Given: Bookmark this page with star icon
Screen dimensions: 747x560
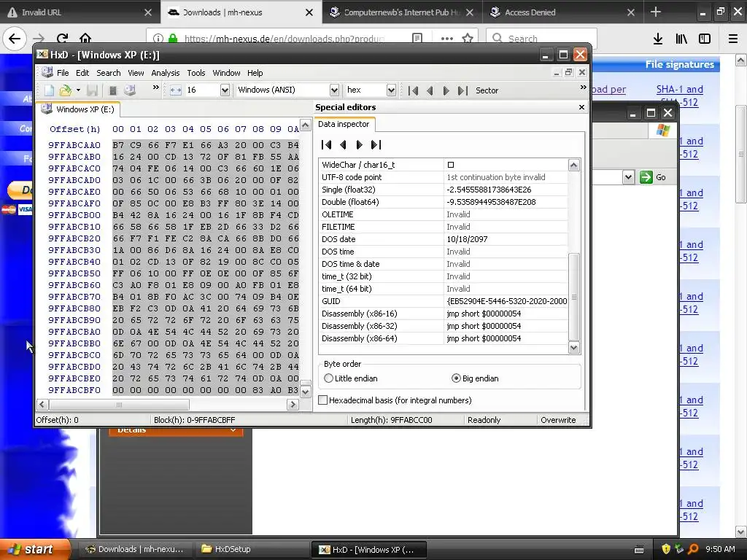Looking at the screenshot, I should [x=468, y=39].
